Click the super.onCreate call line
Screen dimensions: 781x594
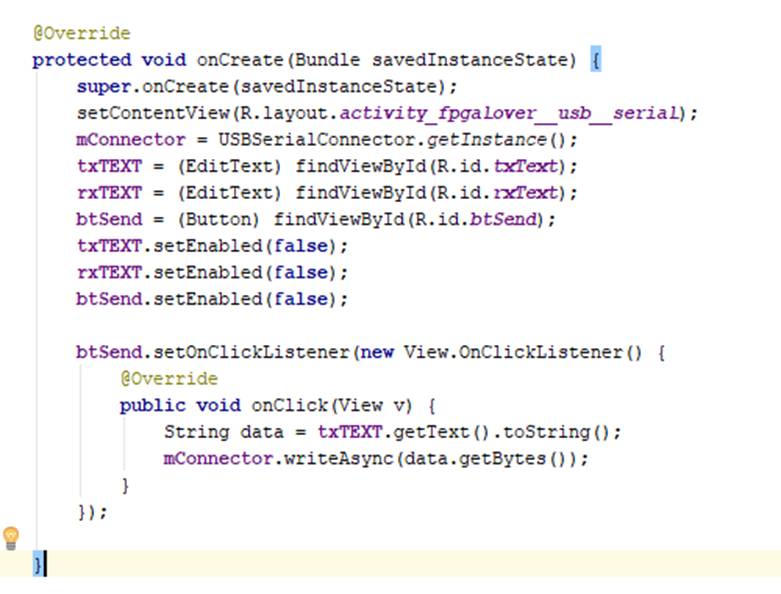pyautogui.click(x=266, y=87)
